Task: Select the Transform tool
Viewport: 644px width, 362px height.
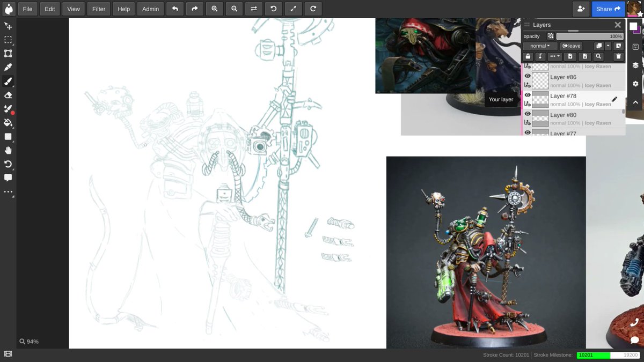Action: [x=8, y=54]
